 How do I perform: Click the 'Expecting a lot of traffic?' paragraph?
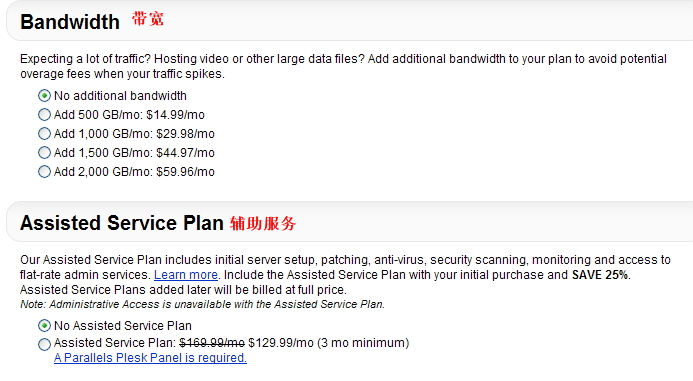pos(343,66)
